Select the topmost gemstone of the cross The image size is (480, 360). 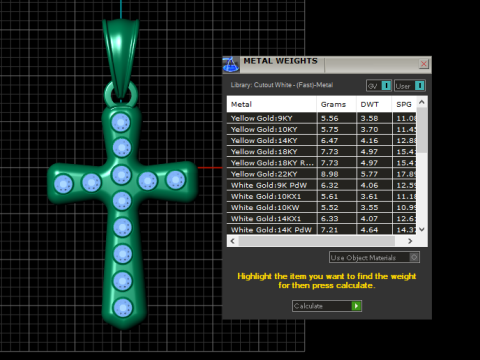coord(121,122)
